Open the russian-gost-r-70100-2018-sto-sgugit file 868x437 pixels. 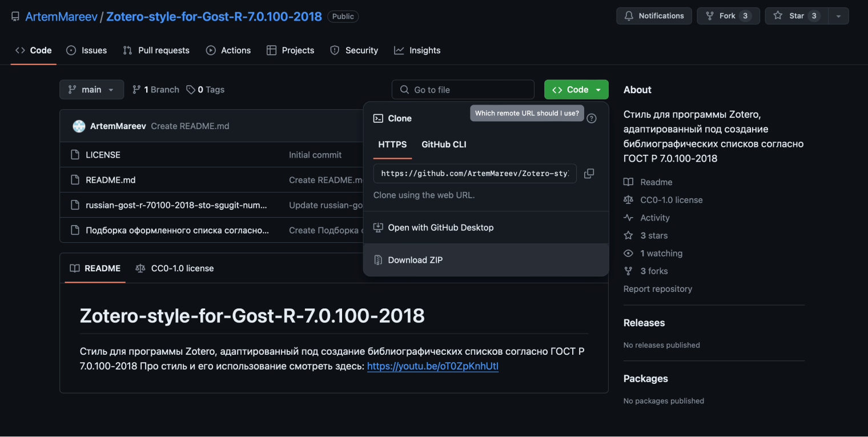point(176,205)
